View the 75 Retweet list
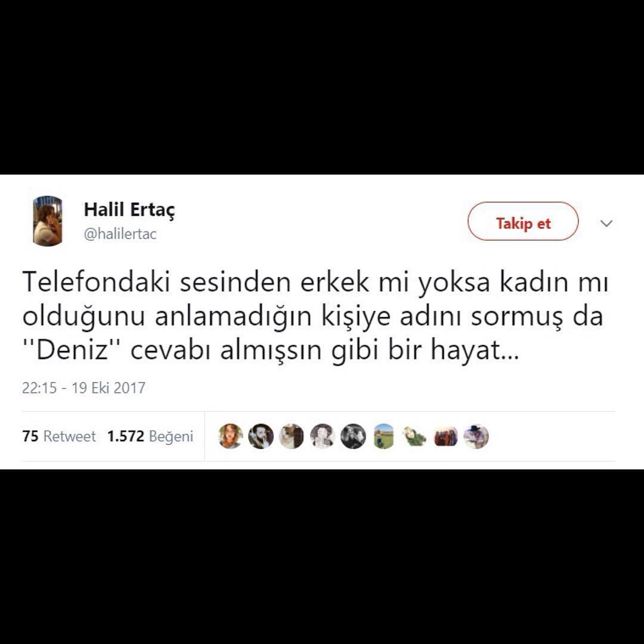The height and width of the screenshot is (644, 644). (59, 436)
